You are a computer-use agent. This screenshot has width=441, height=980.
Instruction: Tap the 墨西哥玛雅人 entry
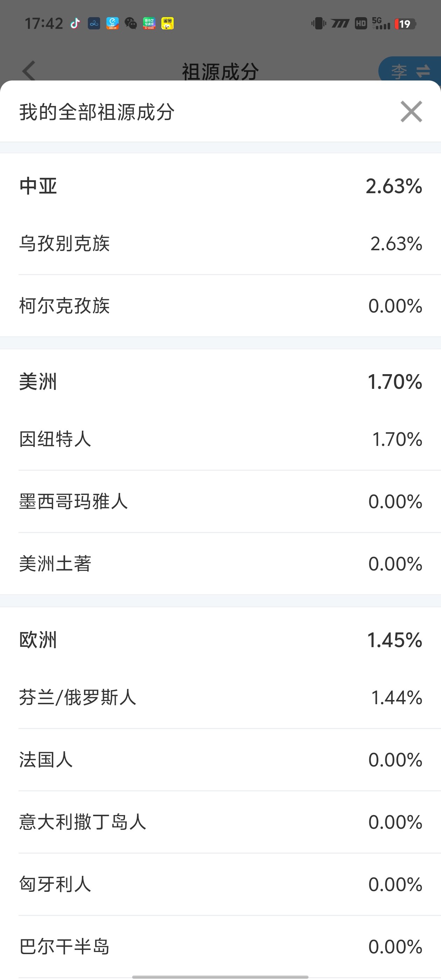click(x=220, y=502)
